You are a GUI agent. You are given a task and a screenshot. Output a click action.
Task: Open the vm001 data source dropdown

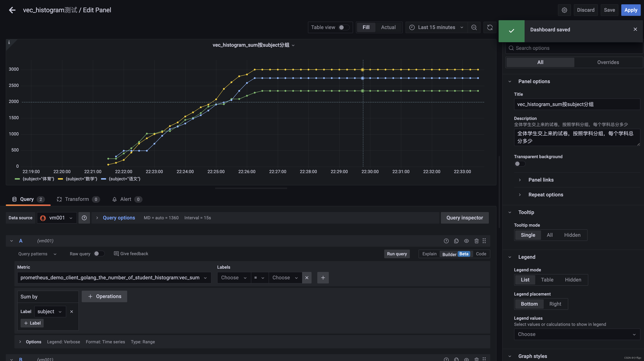[x=57, y=218]
